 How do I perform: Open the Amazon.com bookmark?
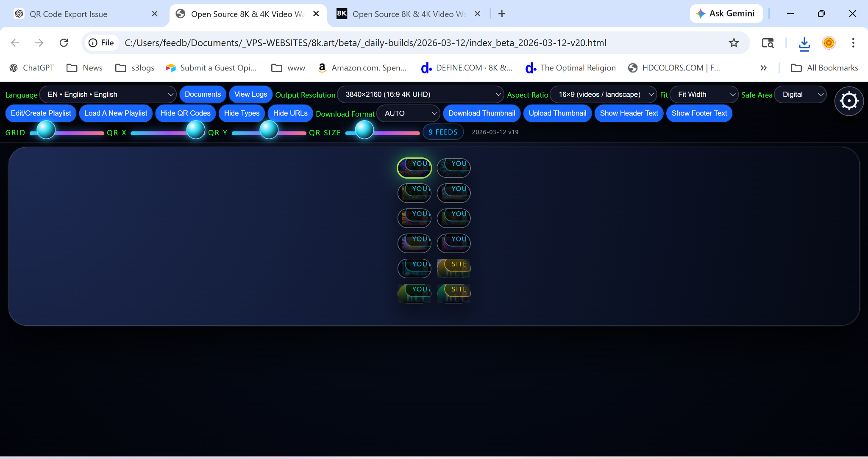[362, 68]
